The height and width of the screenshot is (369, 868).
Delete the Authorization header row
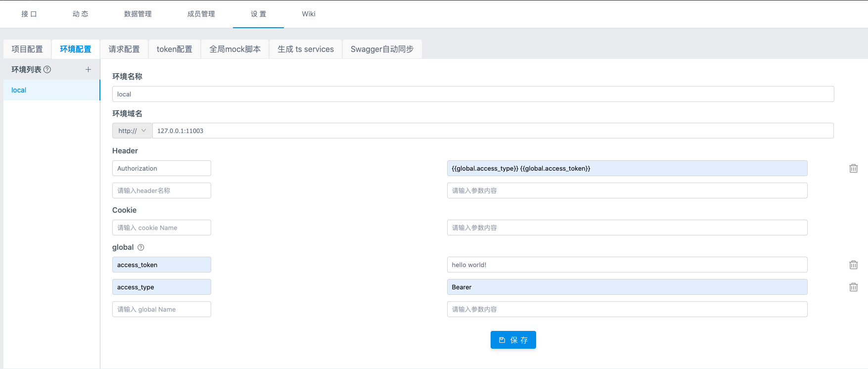pos(853,169)
